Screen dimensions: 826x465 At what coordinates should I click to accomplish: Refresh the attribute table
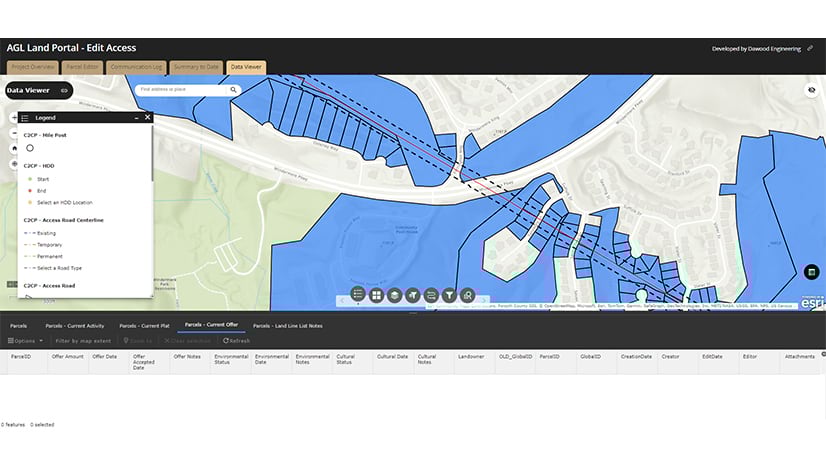pos(236,341)
